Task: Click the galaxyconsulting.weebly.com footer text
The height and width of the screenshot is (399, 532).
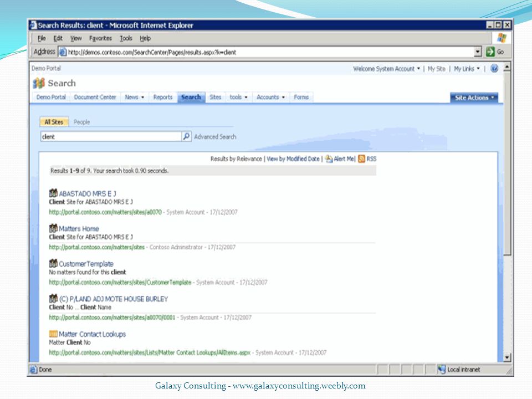Action: click(299, 386)
